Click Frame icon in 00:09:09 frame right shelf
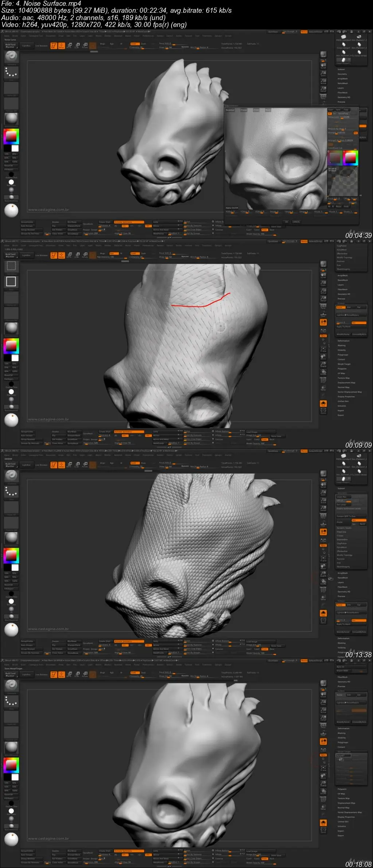Image resolution: width=373 pixels, height=868 pixels. 323,349
